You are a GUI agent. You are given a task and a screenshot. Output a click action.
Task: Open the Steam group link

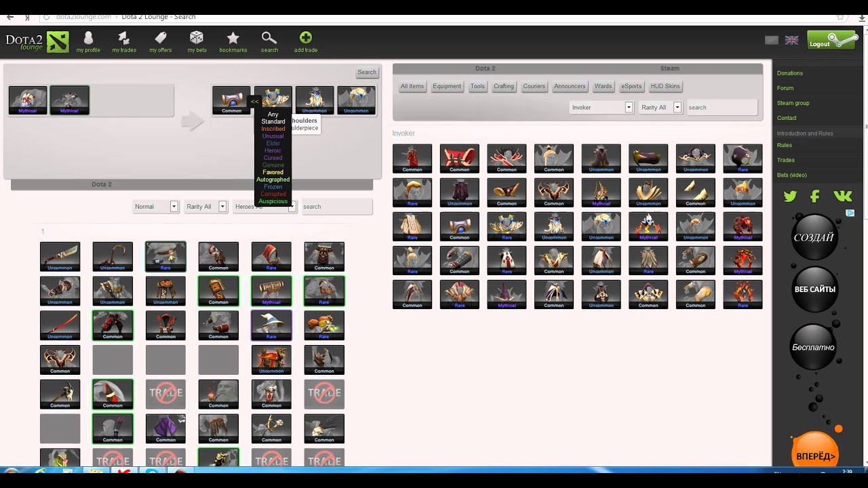tap(793, 103)
